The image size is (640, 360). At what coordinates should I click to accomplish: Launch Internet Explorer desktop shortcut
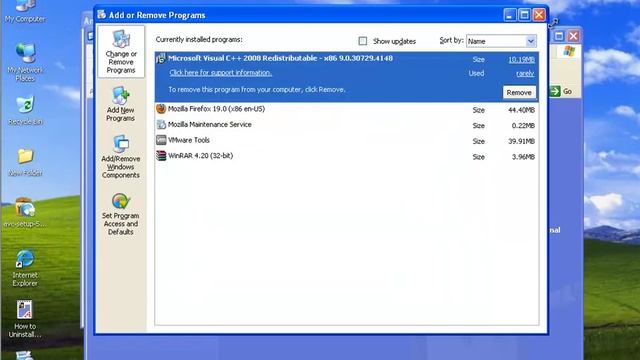tap(25, 268)
